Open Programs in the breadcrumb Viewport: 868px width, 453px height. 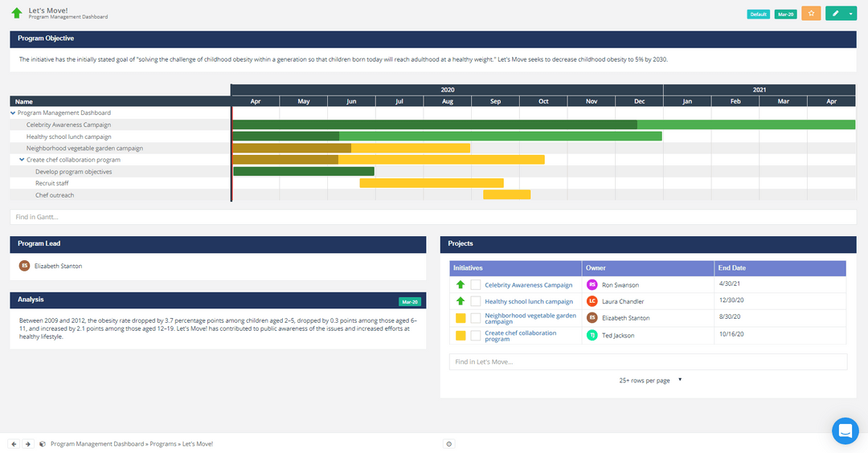tap(163, 444)
